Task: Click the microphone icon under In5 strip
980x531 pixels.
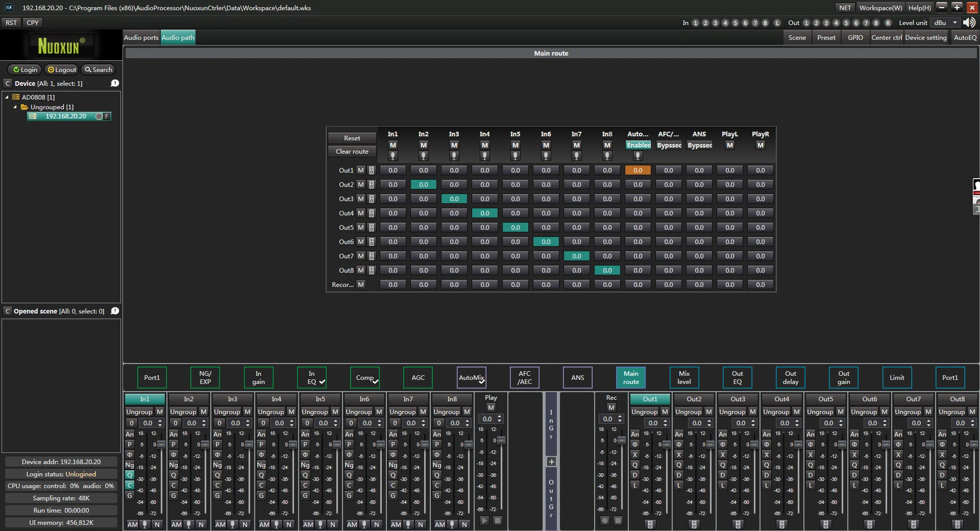Action: [x=321, y=524]
